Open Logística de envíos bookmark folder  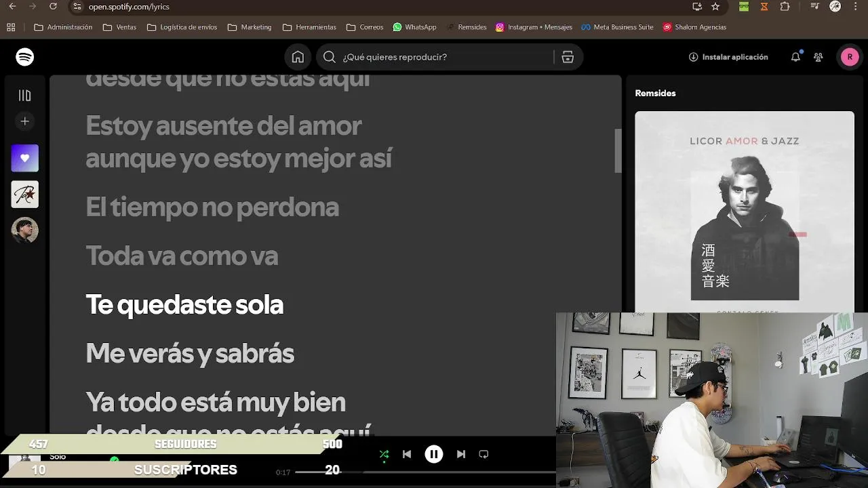click(182, 28)
